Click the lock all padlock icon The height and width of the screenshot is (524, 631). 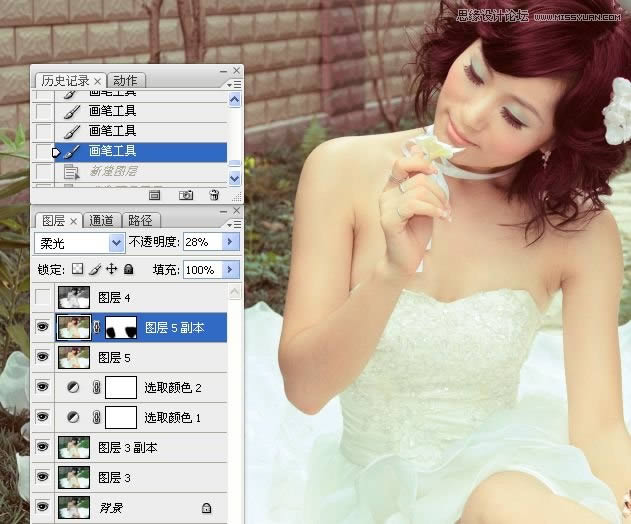[127, 270]
